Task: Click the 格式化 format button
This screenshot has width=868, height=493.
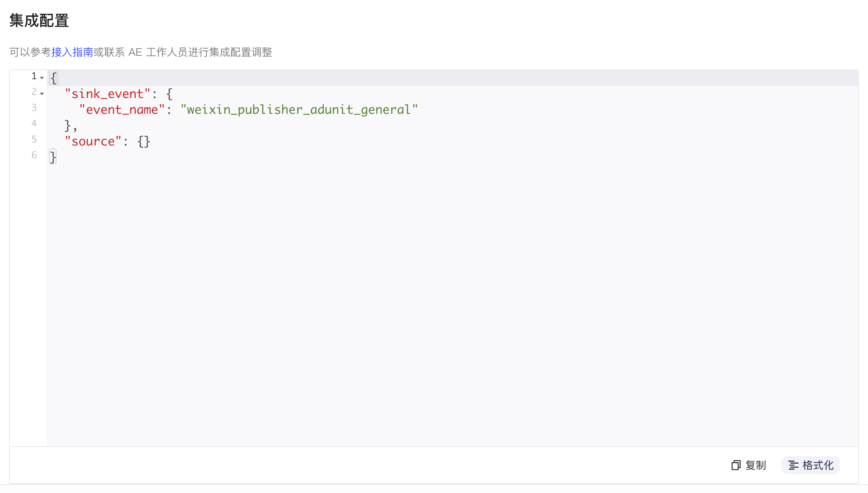Action: 811,465
